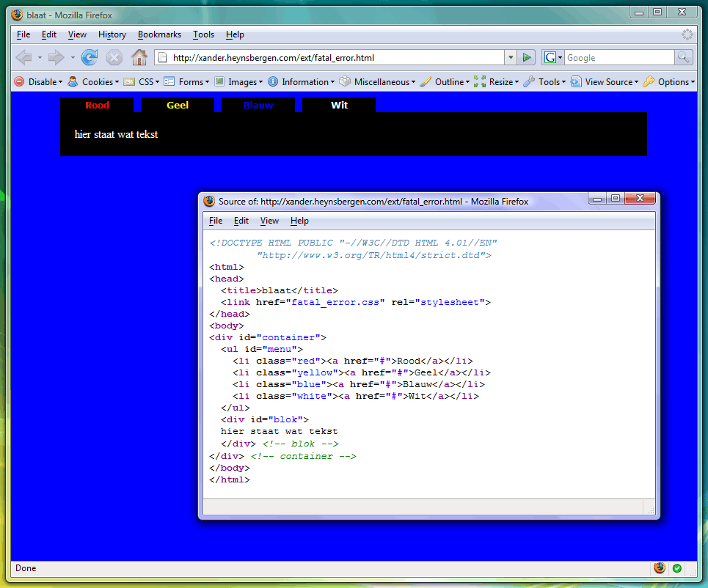Click the Firefox throbber activity icon

[x=687, y=34]
